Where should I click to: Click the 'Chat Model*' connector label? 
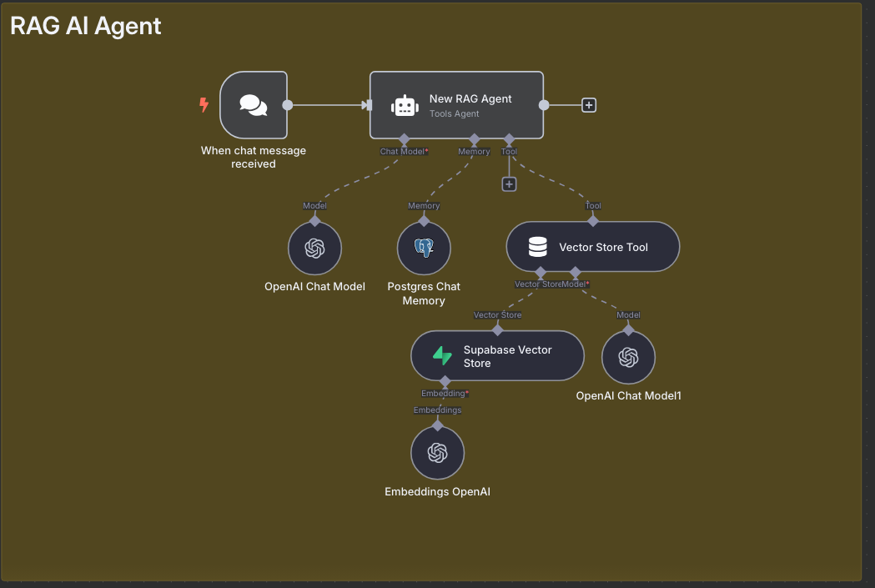click(404, 151)
